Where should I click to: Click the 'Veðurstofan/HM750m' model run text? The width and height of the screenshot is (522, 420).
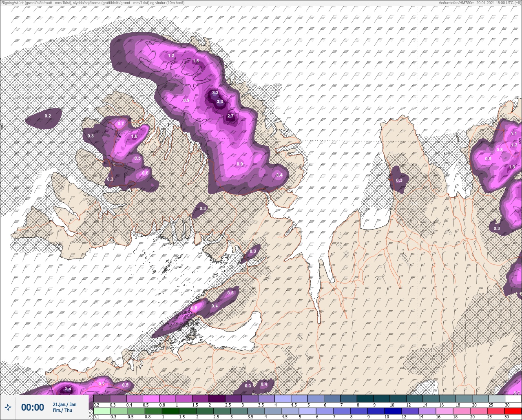coord(480,3)
